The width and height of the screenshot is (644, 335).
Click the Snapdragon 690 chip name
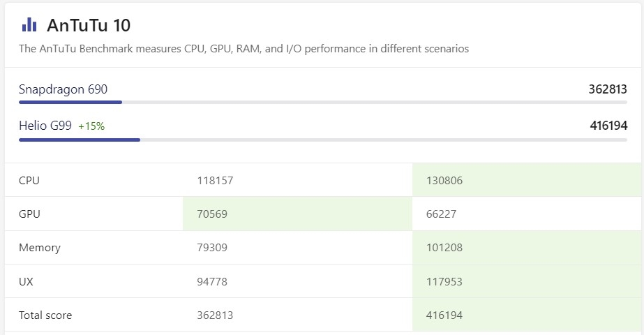pos(63,89)
